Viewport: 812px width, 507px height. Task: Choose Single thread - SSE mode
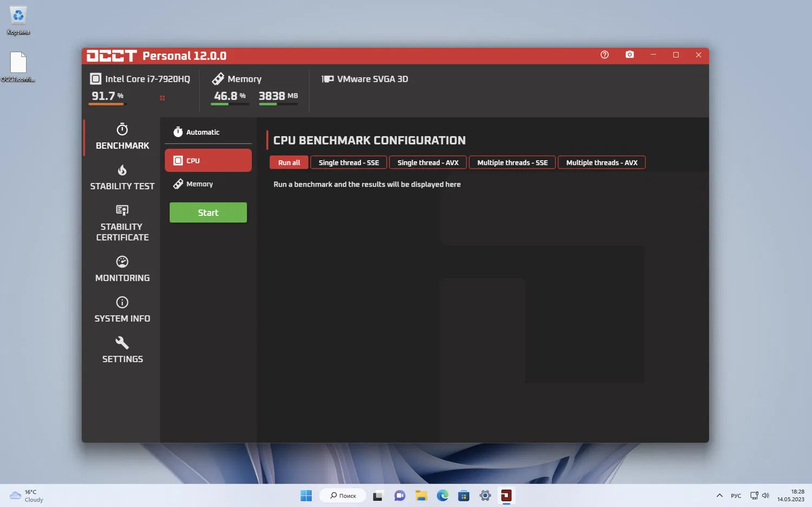tap(349, 162)
